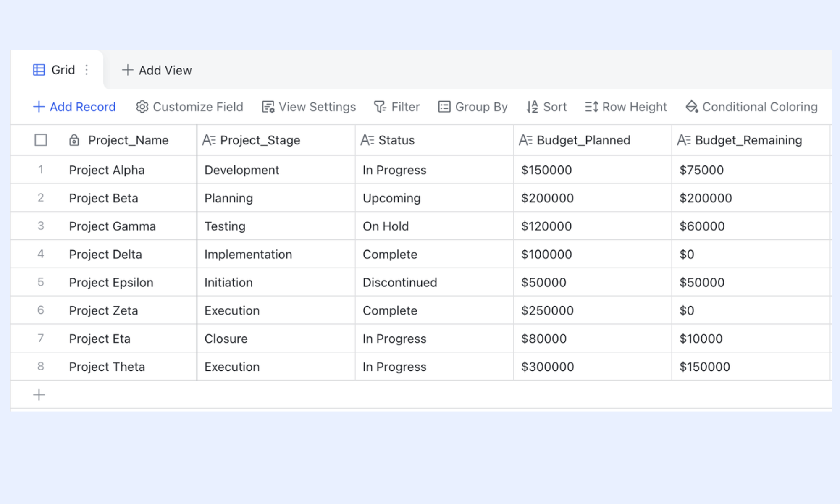Add a new row with the bottom plus
The image size is (840, 504).
pyautogui.click(x=39, y=395)
